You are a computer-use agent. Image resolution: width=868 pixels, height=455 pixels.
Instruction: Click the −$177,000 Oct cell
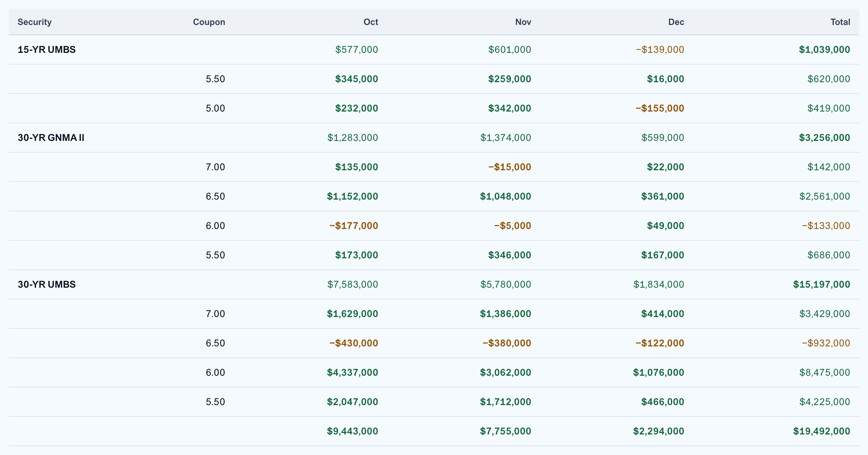point(354,226)
